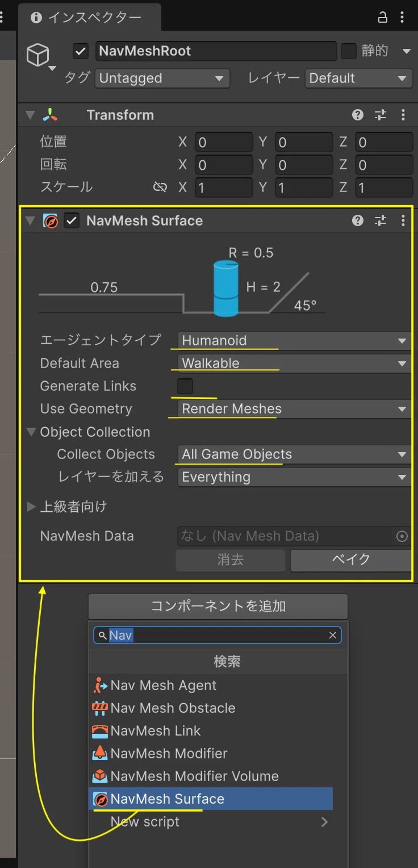
Task: Enable the Generate Links checkbox
Action: coord(185,386)
